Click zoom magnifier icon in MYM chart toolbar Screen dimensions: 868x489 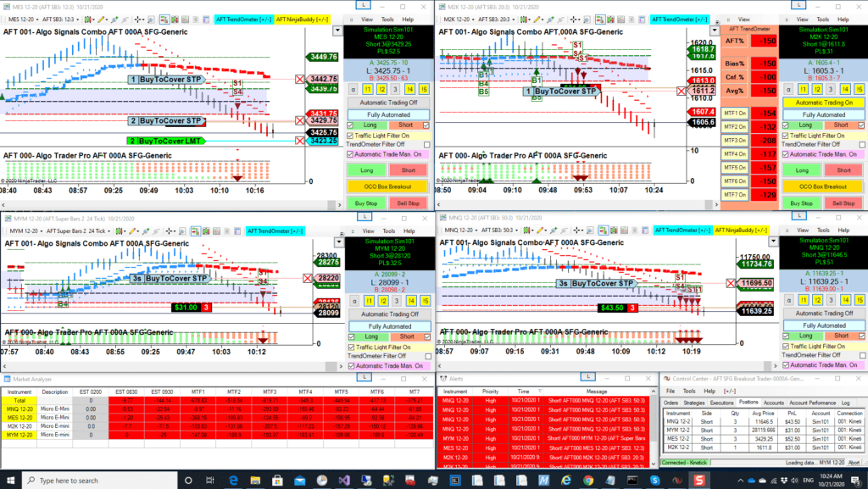tap(181, 231)
